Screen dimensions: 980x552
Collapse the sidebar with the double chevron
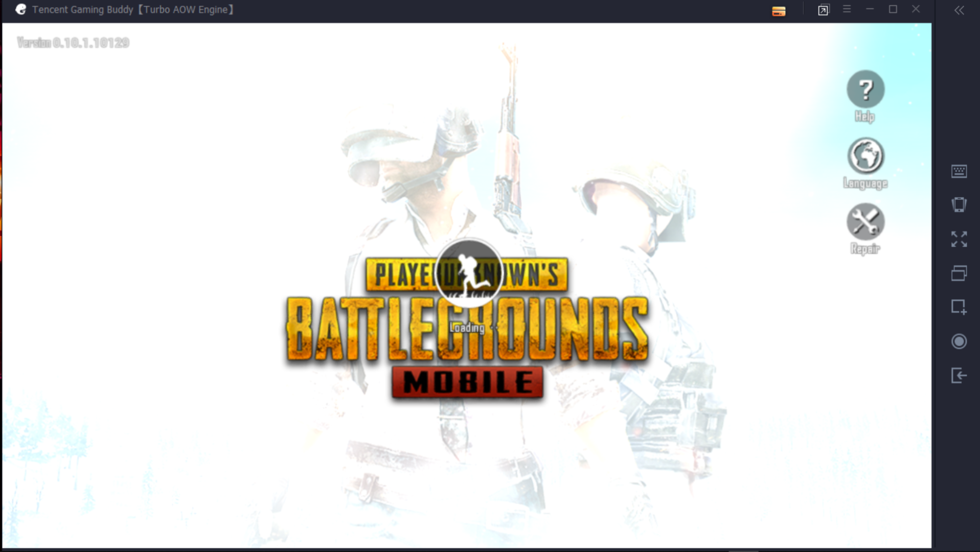tap(960, 10)
